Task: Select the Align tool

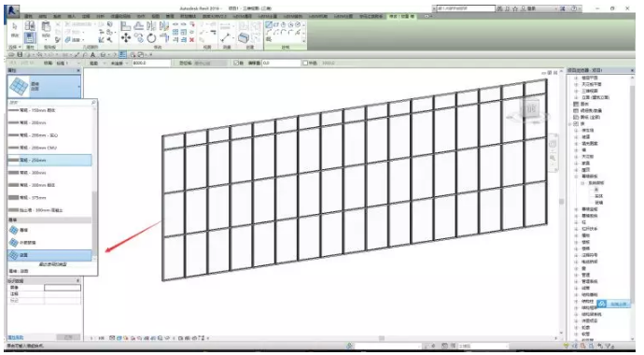Action: [126, 27]
